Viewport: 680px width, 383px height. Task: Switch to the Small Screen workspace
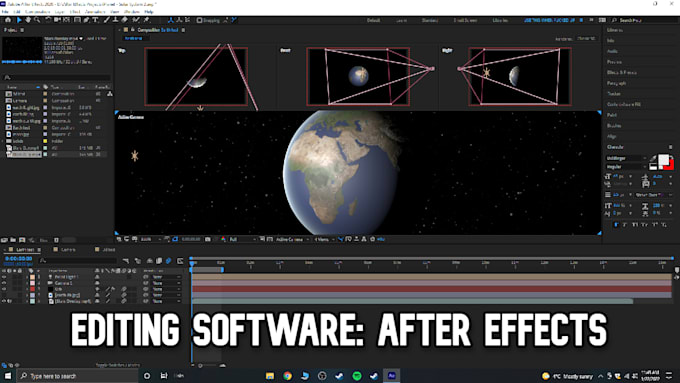465,20
